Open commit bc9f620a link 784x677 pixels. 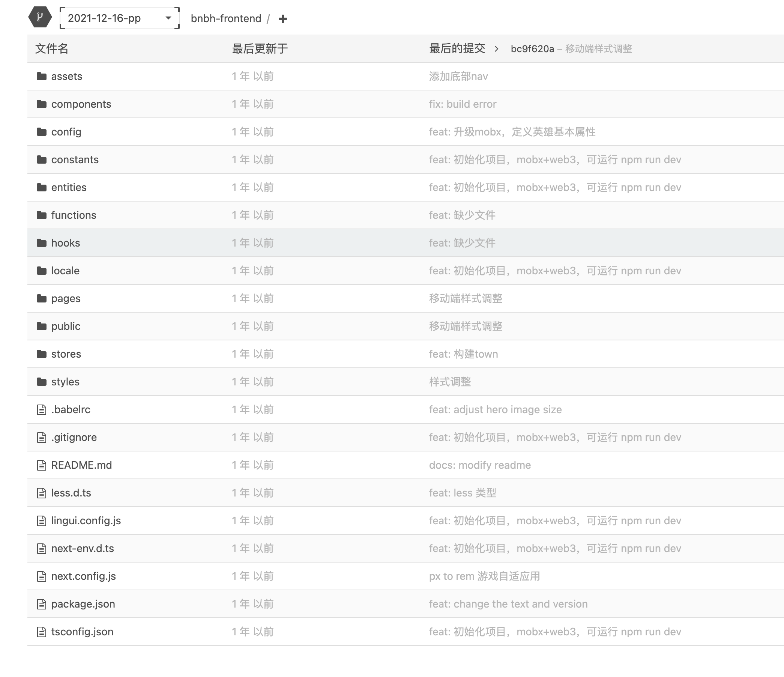(532, 49)
